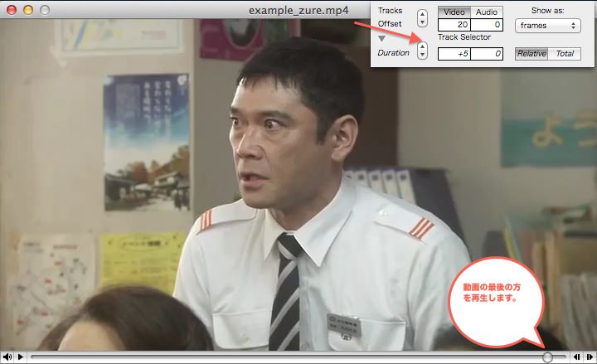Edit the Audio duration field showing 0
Image resolution: width=597 pixels, height=364 pixels.
487,54
